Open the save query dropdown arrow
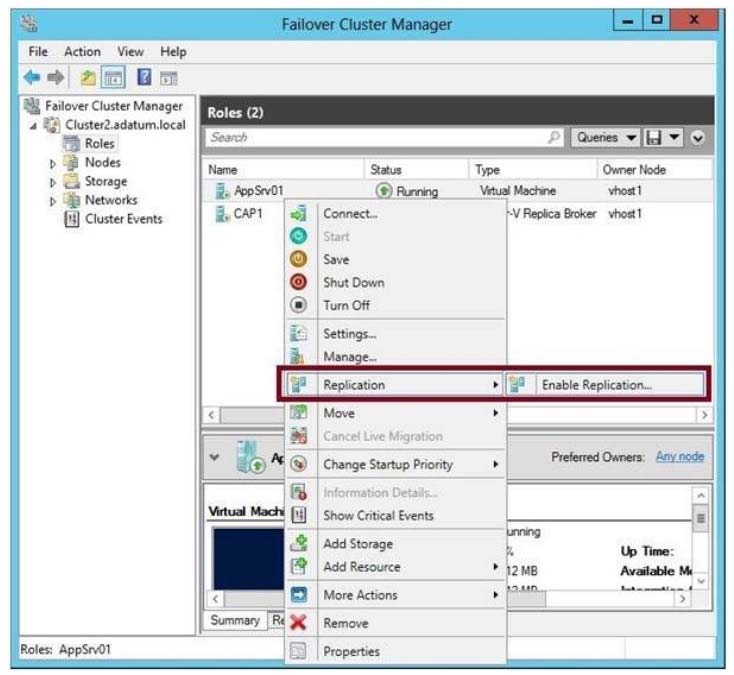734x675 pixels. pyautogui.click(x=674, y=137)
